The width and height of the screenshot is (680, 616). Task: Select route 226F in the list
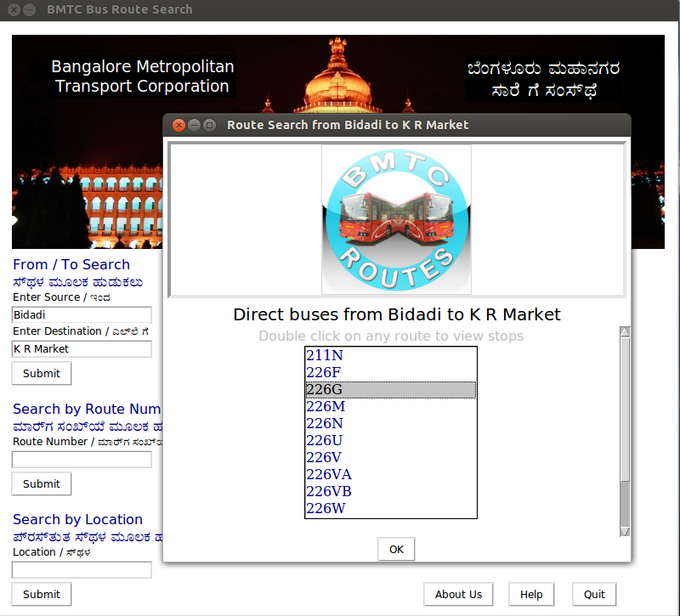391,372
